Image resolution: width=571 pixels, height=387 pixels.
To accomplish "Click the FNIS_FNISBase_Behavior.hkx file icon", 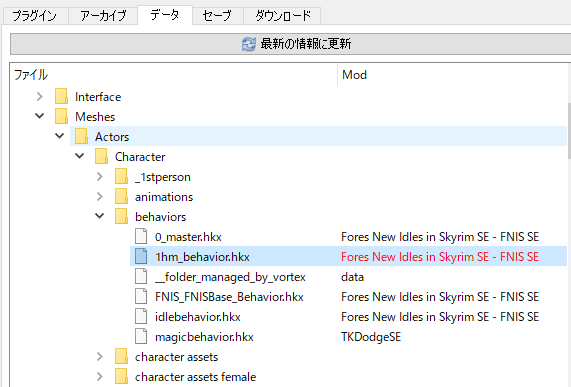I will (x=141, y=297).
